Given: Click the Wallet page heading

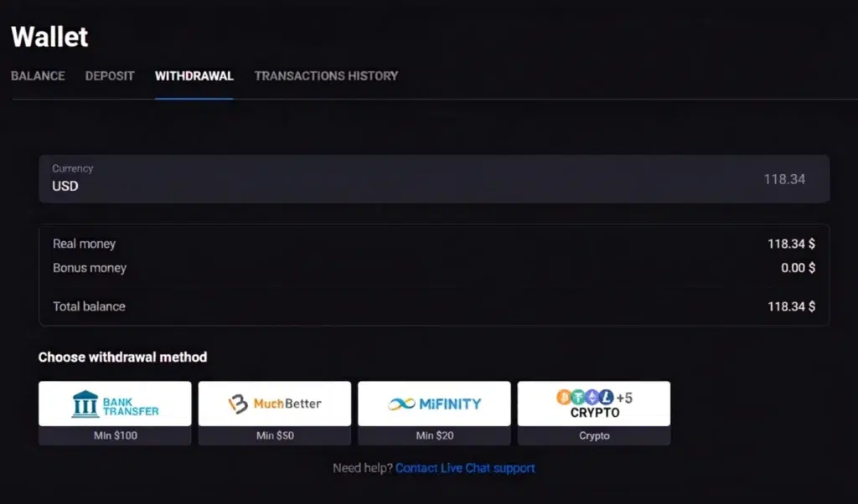Looking at the screenshot, I should pos(49,36).
